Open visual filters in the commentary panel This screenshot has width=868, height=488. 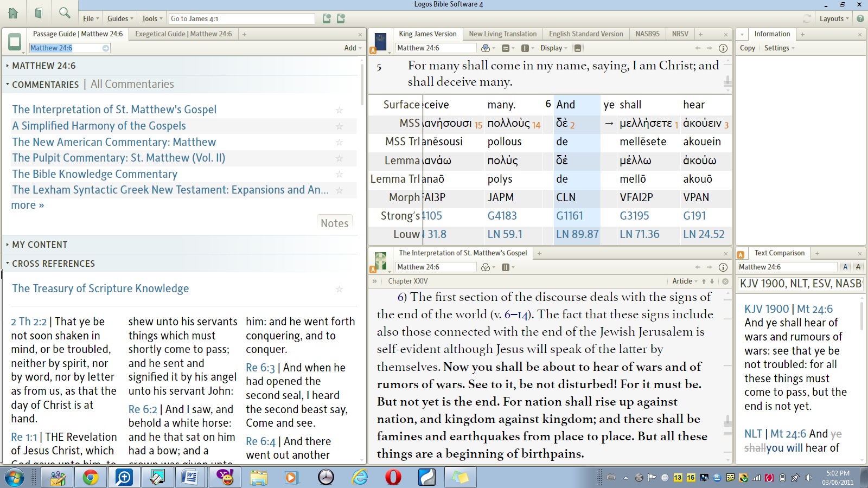[486, 267]
